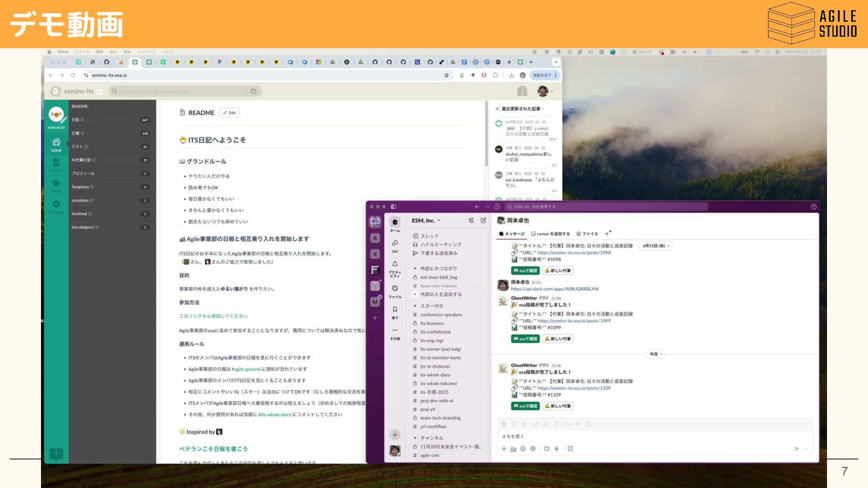Screen dimensions: 868x488
Task: Click the #agile-general link in esa README
Action: coord(246,369)
